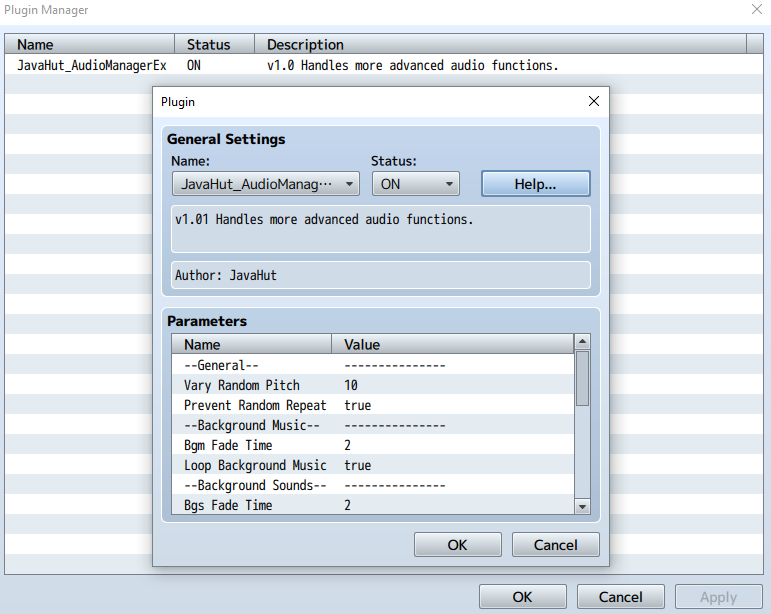Click the Plugin Manager Name column header
This screenshot has width=771, height=614.
[x=89, y=44]
